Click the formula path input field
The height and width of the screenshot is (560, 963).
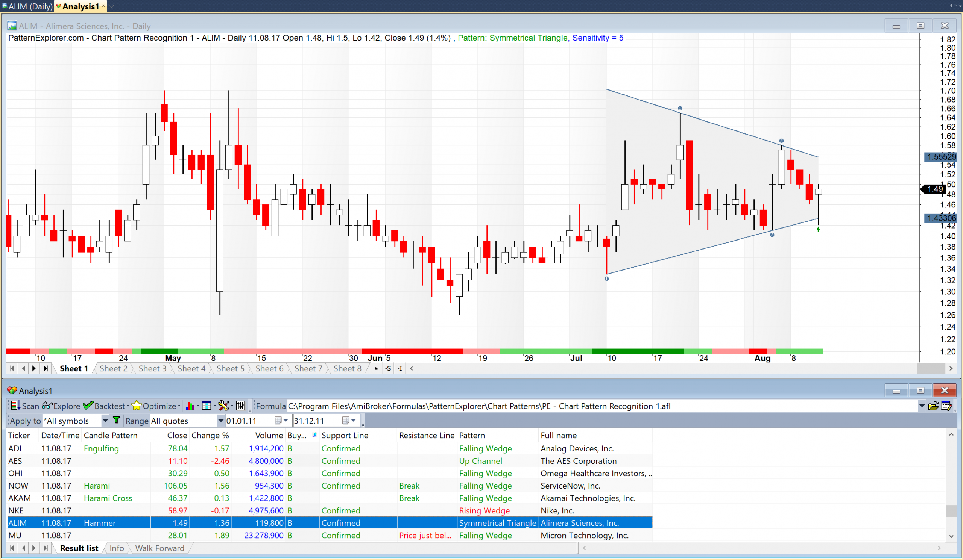tap(602, 406)
